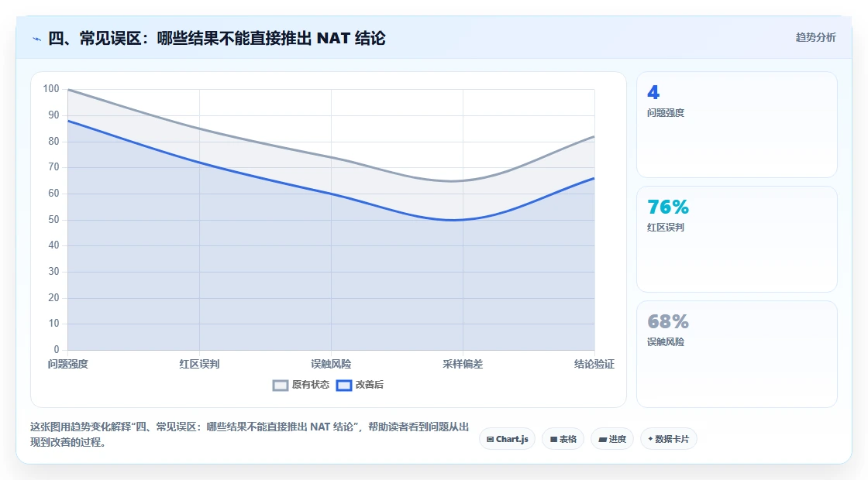Open the 红区误判 card showing 76%
The width and height of the screenshot is (868, 480).
(x=737, y=239)
